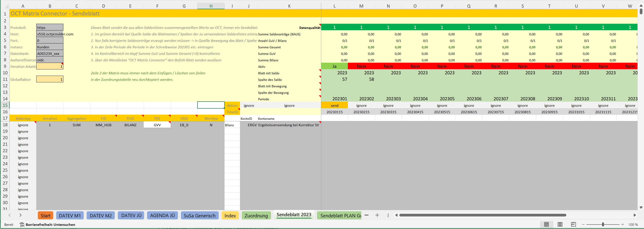This screenshot has width=644, height=229.
Task: Click the Host value cell v510.octprovider.com
Action: [50, 34]
